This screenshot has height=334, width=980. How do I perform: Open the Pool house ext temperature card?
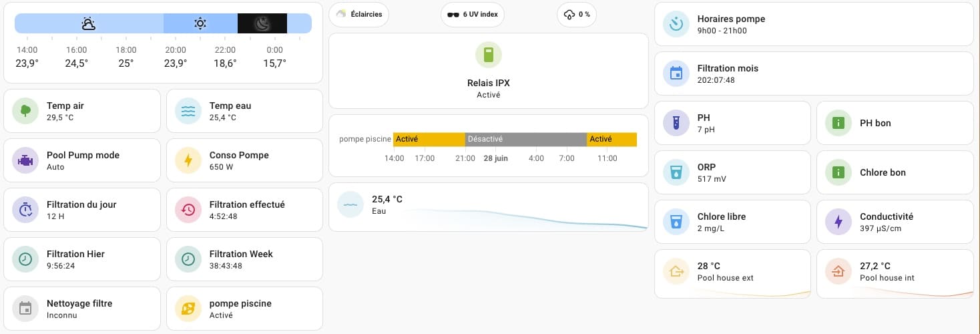pyautogui.click(x=732, y=273)
